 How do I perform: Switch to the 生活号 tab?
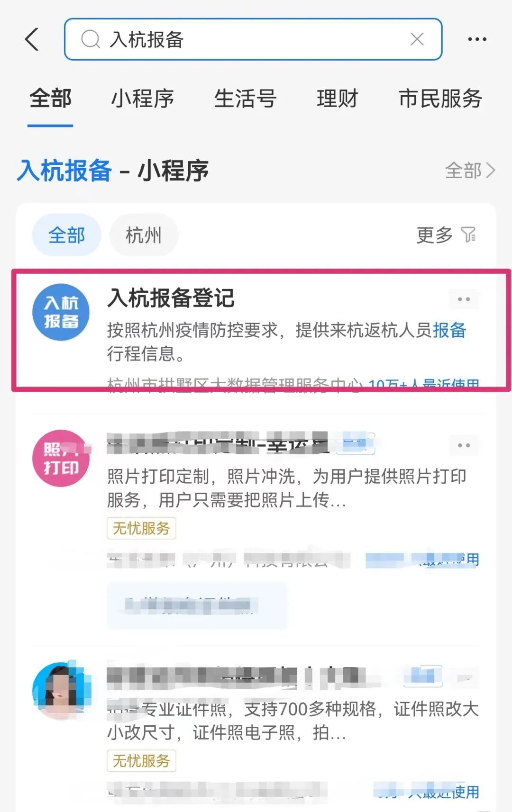245,99
